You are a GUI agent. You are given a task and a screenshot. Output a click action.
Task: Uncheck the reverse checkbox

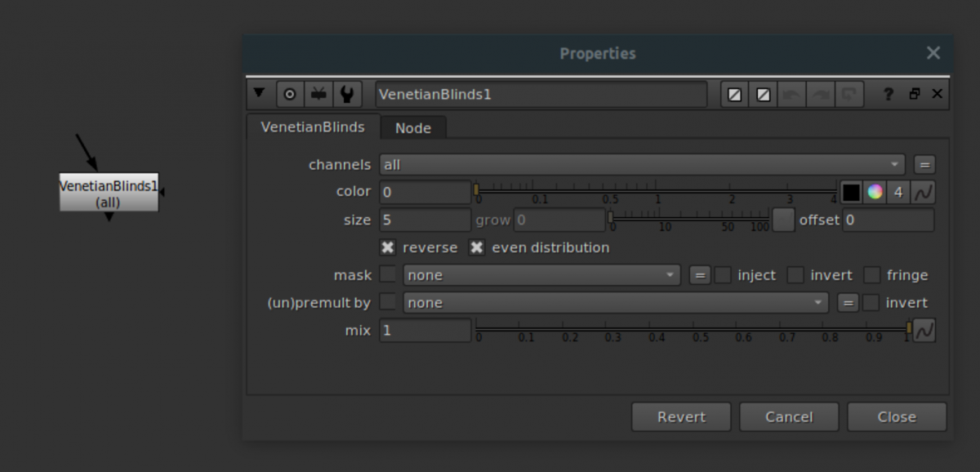[x=387, y=247]
